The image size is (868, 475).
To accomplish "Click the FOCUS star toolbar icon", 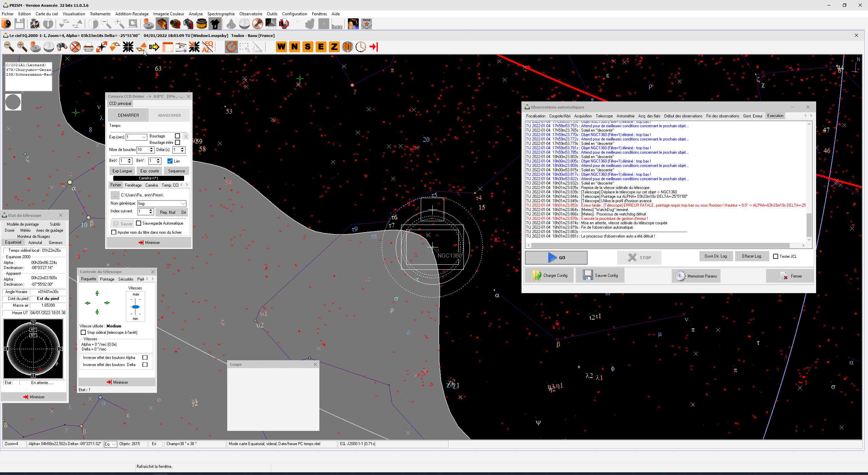I will coord(367,24).
